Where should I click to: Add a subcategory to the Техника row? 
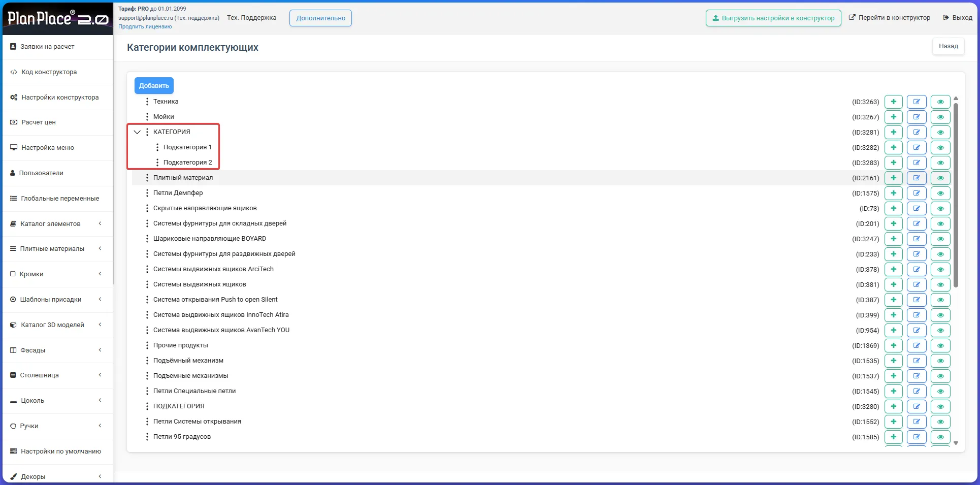tap(893, 102)
